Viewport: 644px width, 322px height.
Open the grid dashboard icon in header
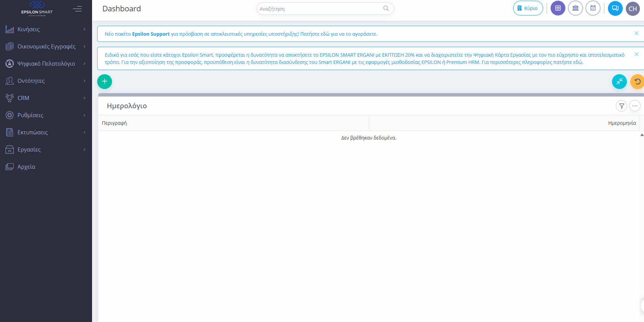558,8
